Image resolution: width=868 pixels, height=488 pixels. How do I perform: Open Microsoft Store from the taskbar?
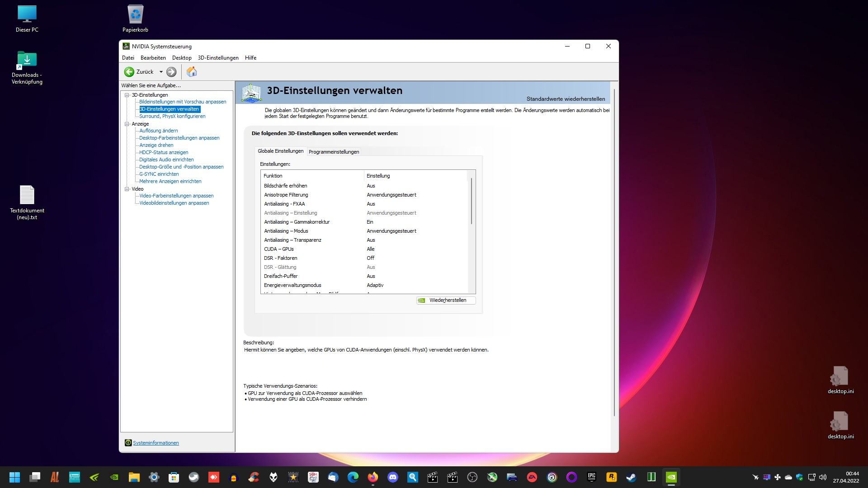point(174,477)
